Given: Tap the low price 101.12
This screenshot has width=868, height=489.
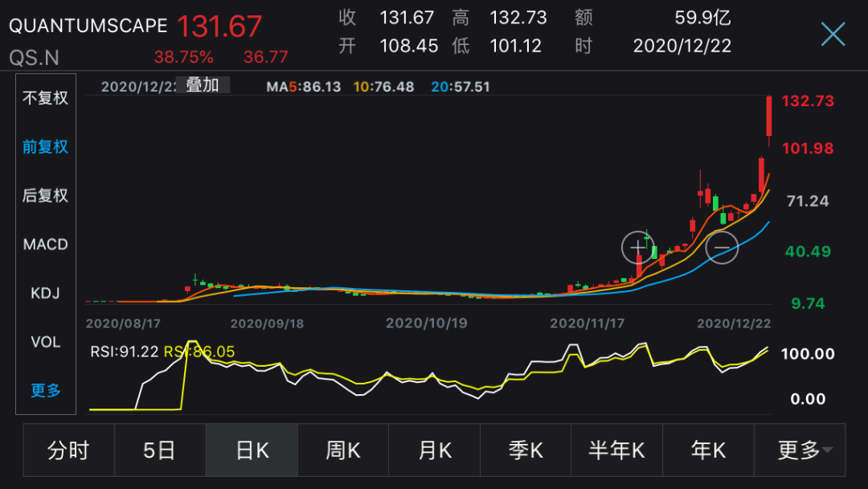Looking at the screenshot, I should click(x=515, y=45).
